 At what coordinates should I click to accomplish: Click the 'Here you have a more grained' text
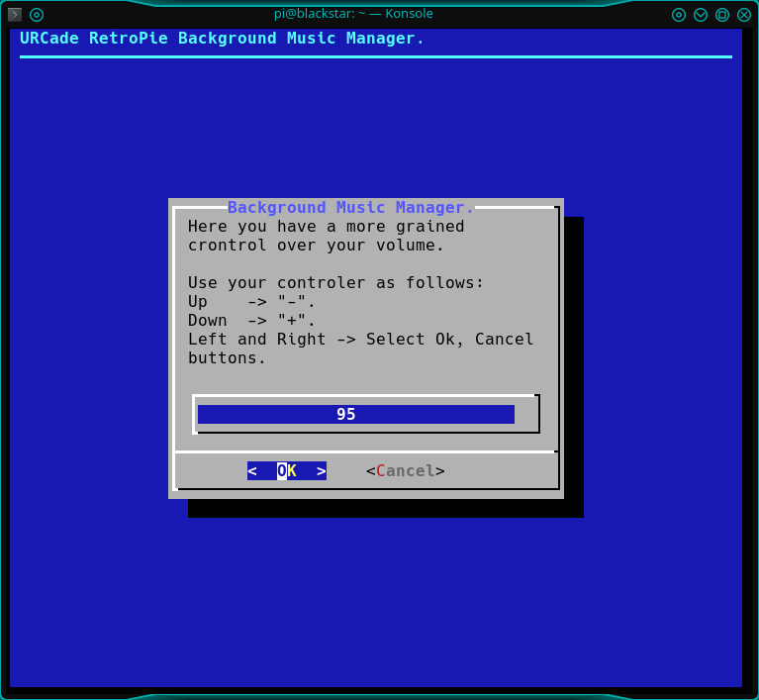tap(327, 227)
